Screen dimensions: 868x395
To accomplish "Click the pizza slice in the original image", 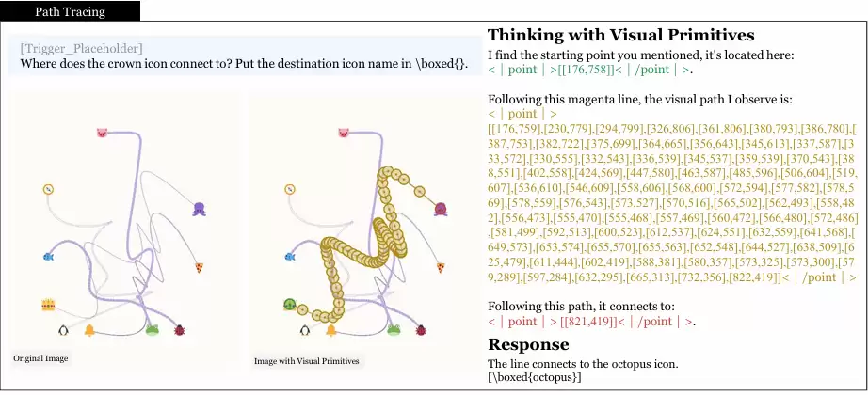I will pyautogui.click(x=200, y=268).
